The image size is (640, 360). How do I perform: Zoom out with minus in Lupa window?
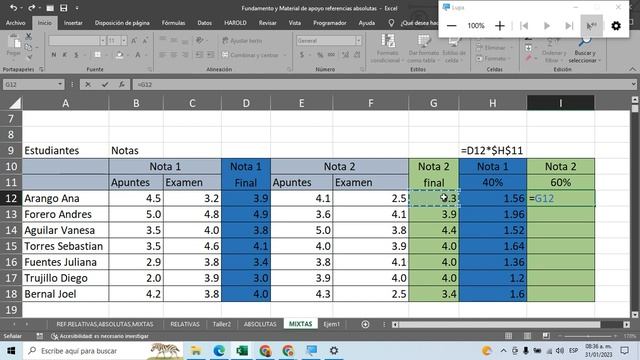coord(451,26)
